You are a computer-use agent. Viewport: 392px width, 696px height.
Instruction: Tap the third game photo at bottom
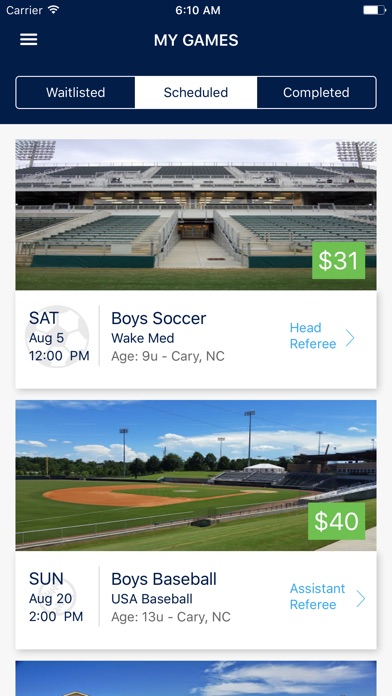tap(196, 678)
